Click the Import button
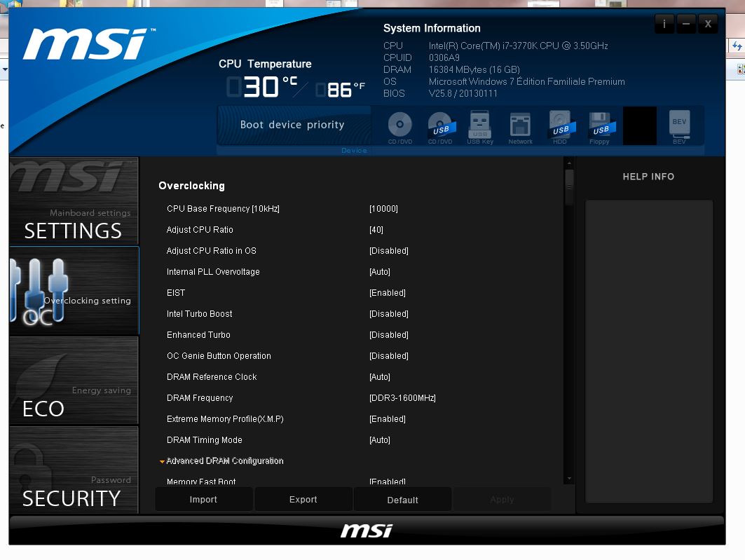This screenshot has width=745, height=560. tap(203, 499)
